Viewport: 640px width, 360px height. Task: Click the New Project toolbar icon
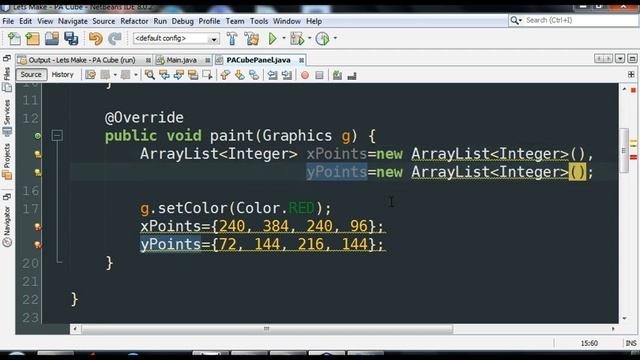point(33,38)
